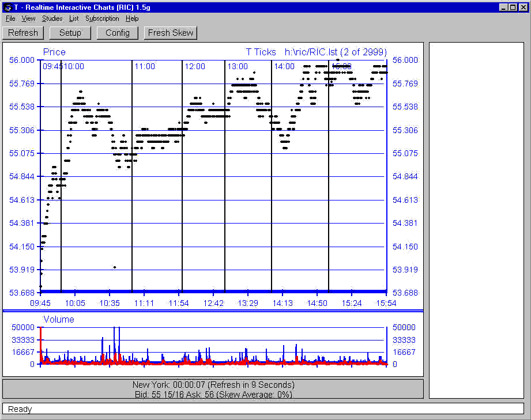Viewport: 531px width, 420px height.
Task: Open the List menu
Action: (x=74, y=18)
